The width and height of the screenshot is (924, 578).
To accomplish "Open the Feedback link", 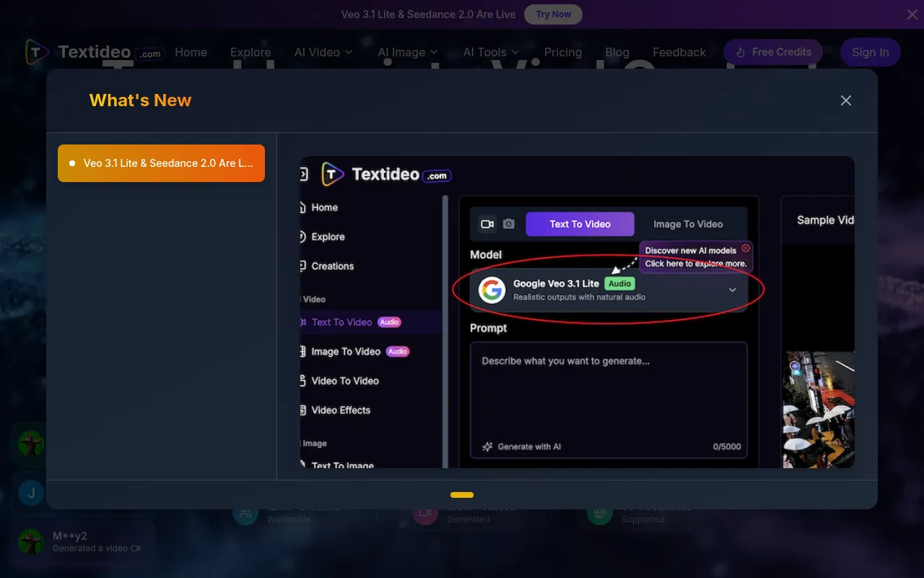I will 679,52.
